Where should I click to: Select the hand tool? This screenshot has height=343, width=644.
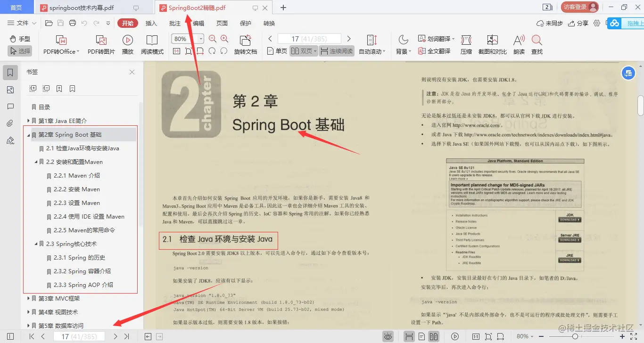19,39
